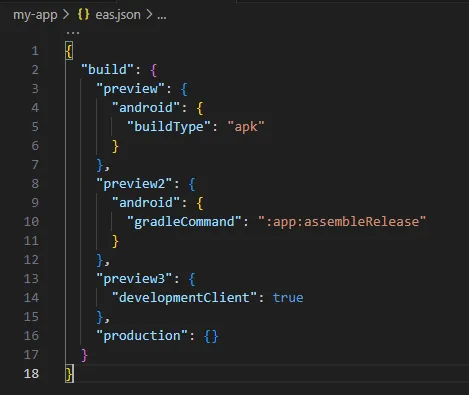This screenshot has width=469, height=395.
Task: Open the my-app breadcrumb folder
Action: point(35,15)
